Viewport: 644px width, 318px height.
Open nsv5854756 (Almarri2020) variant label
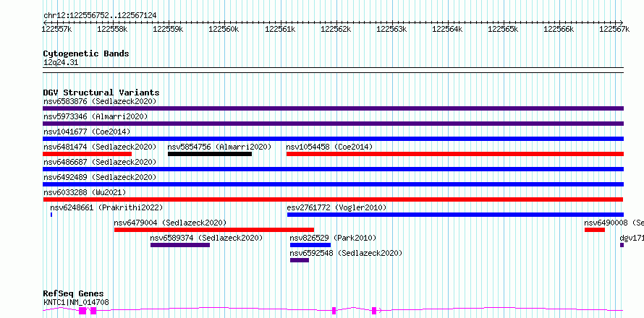coord(220,147)
